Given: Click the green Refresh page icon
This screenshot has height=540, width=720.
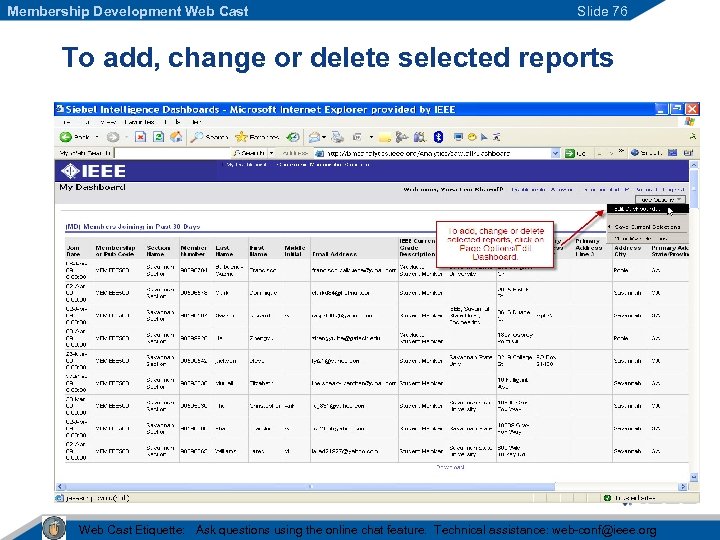Looking at the screenshot, I should [158, 137].
